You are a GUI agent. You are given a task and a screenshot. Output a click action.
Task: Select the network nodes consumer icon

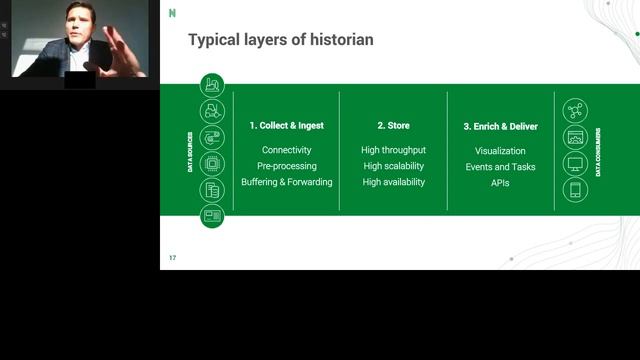coord(575,111)
